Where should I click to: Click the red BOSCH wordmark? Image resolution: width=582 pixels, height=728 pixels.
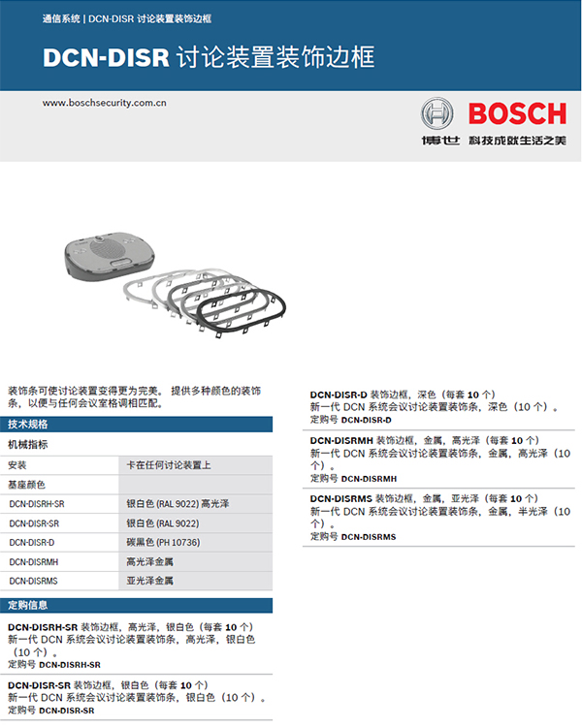[x=517, y=114]
